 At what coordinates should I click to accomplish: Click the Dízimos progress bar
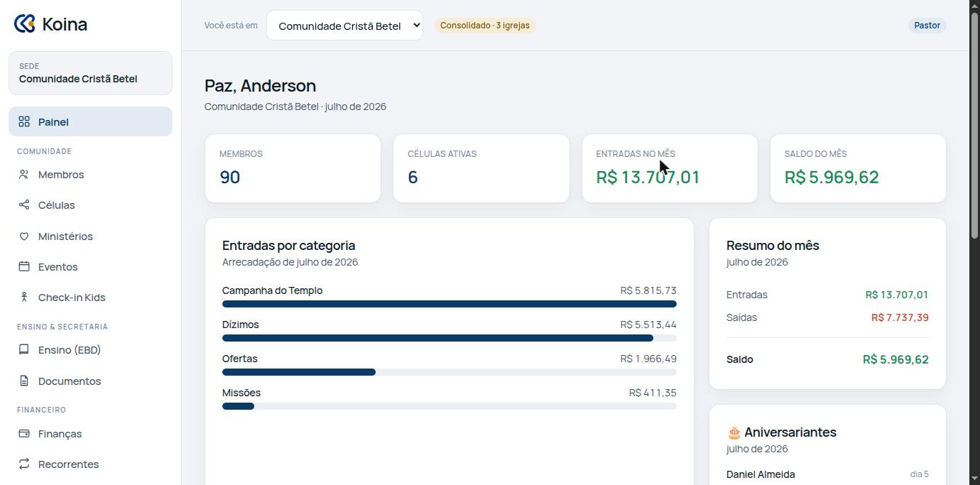(x=450, y=338)
